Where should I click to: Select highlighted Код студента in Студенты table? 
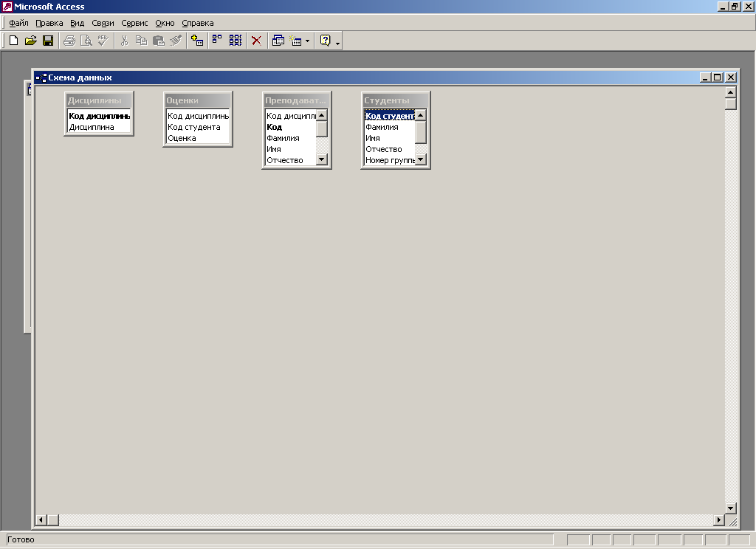pyautogui.click(x=390, y=116)
